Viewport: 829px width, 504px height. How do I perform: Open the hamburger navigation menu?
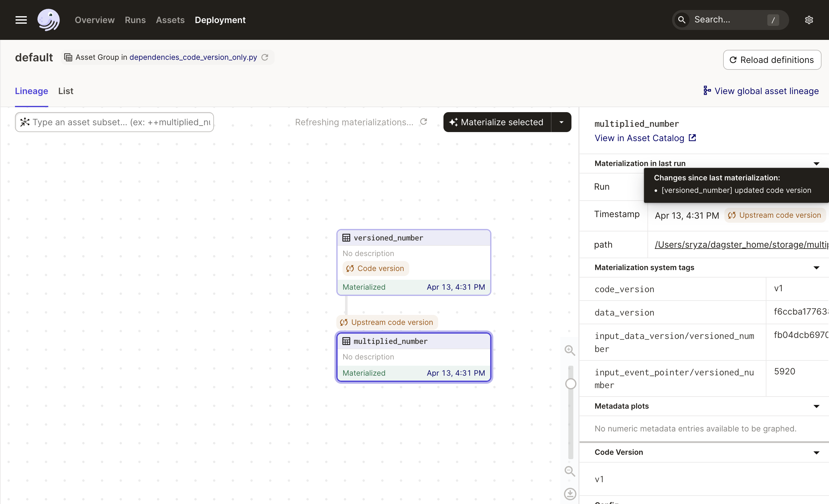(x=21, y=20)
